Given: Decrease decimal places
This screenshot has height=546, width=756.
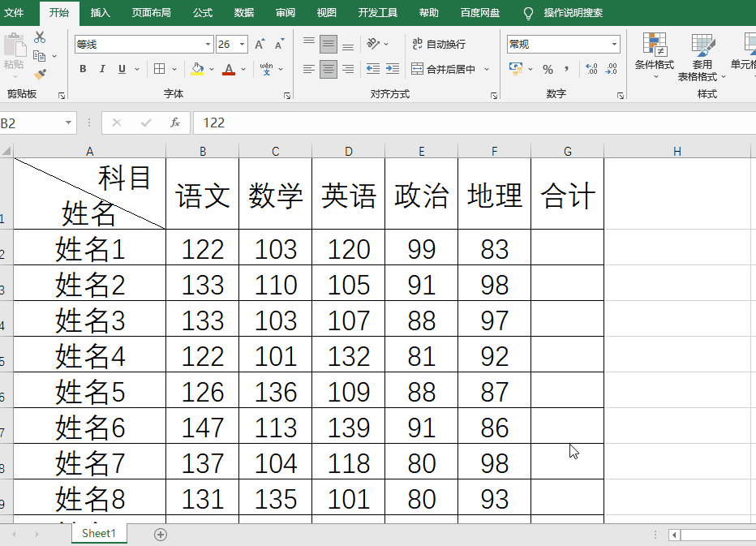Looking at the screenshot, I should click(612, 69).
